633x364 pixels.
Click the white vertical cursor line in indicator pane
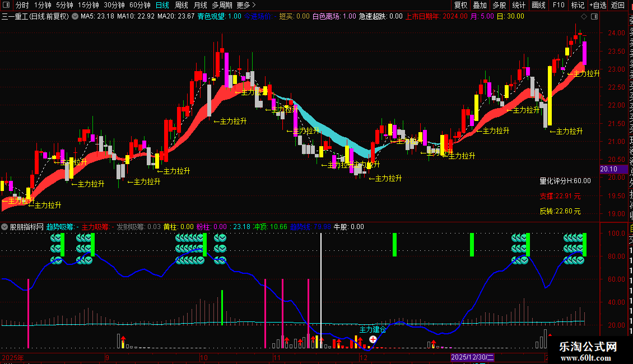(x=321, y=291)
